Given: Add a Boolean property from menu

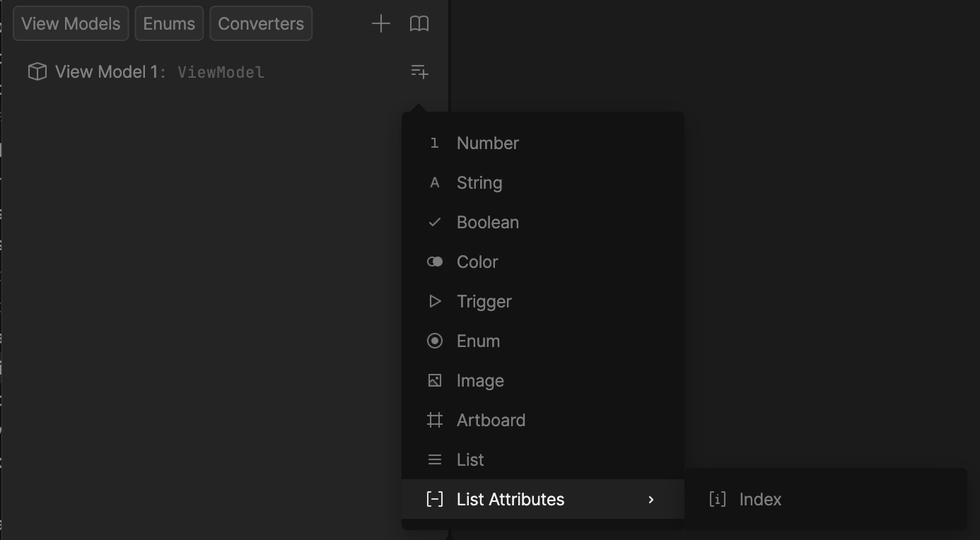Looking at the screenshot, I should coord(487,223).
